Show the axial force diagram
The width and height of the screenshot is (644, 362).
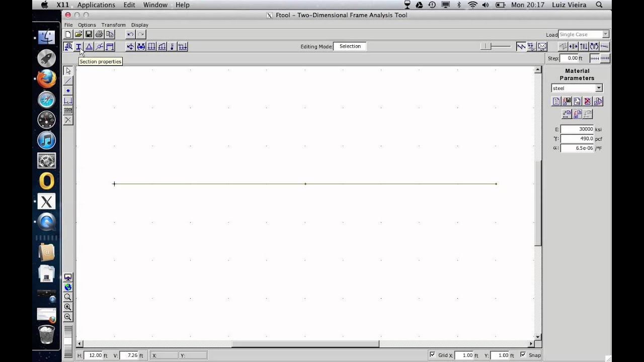tap(573, 46)
